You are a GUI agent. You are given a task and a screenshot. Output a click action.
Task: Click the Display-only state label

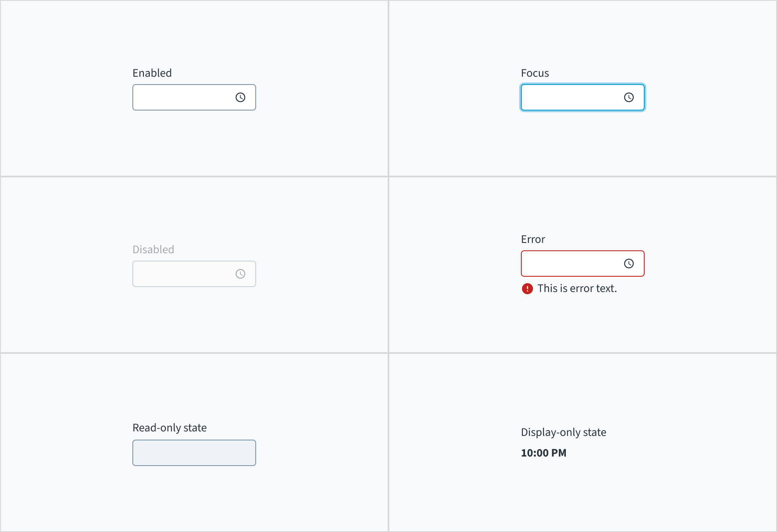pos(563,432)
